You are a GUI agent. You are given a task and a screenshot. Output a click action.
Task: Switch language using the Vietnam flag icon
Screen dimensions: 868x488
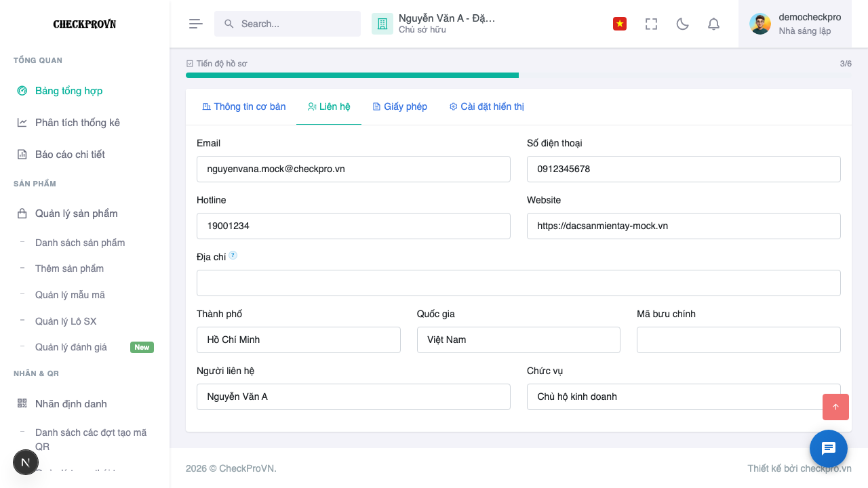pos(620,24)
